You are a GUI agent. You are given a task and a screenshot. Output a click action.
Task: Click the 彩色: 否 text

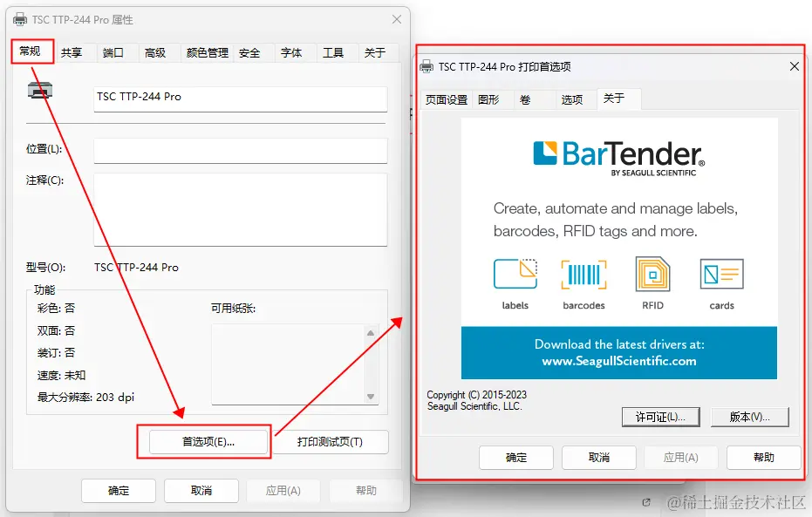56,309
